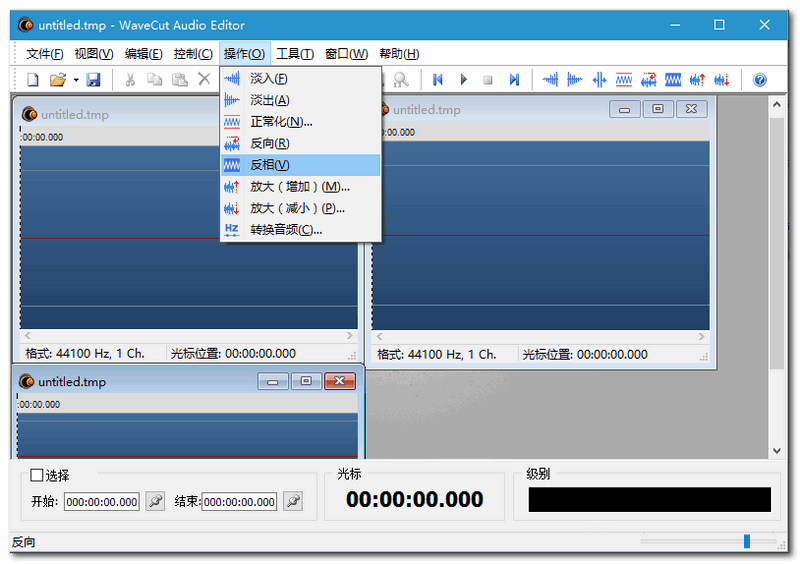
Task: Click the Save disk icon in toolbar
Action: point(93,80)
